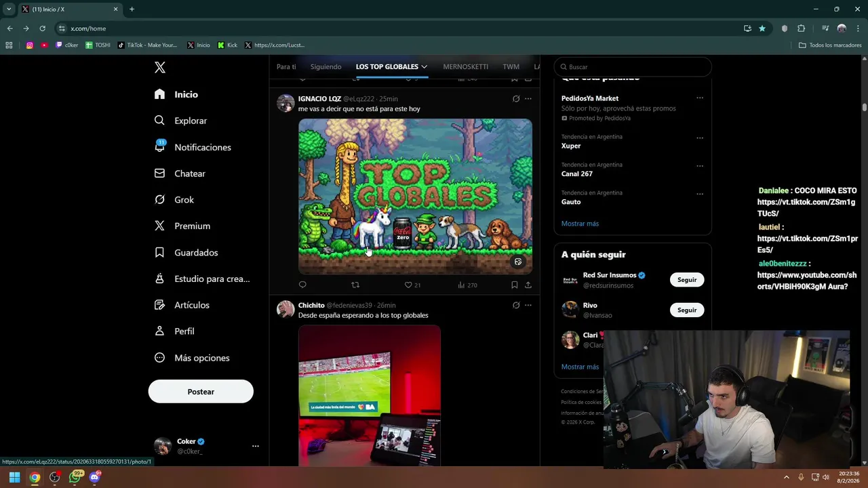The width and height of the screenshot is (868, 488).
Task: Open Explorar search page
Action: click(180, 121)
